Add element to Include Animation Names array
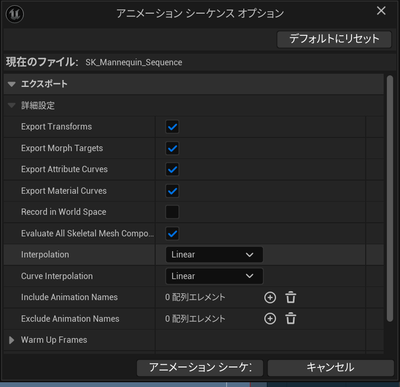Screen dimensions: 400x387 click(x=270, y=297)
